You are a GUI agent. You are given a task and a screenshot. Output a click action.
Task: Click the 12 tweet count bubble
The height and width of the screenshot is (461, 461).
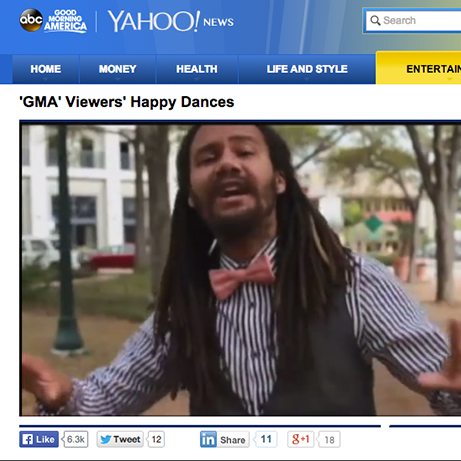click(x=156, y=439)
